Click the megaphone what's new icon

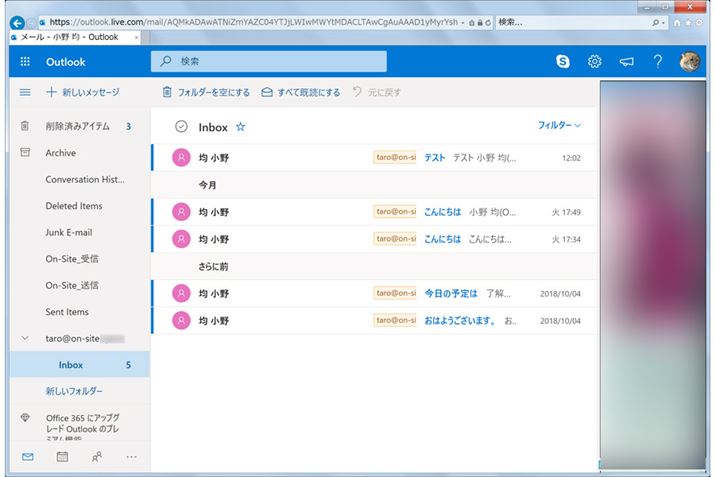pos(626,62)
